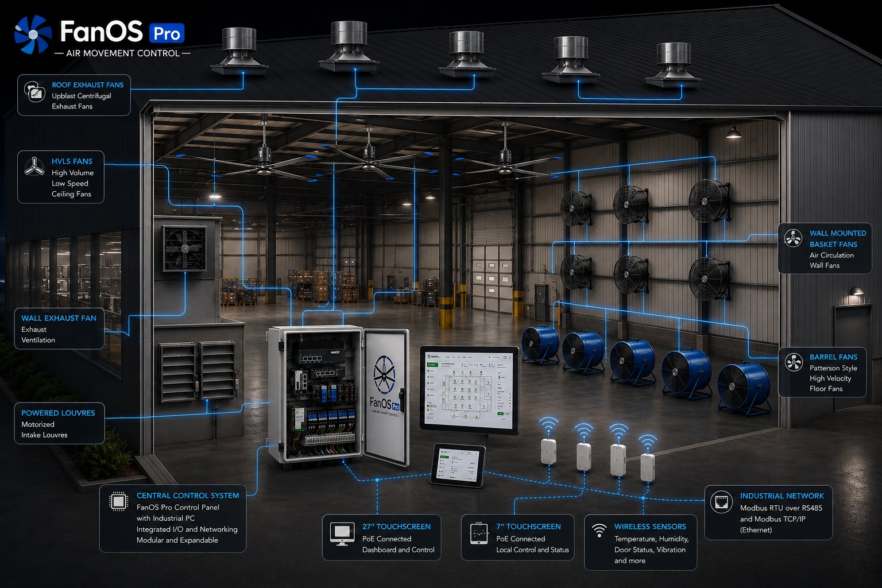Click the "Pro" badge in the title
Screen dimensions: 882x588
point(167,33)
